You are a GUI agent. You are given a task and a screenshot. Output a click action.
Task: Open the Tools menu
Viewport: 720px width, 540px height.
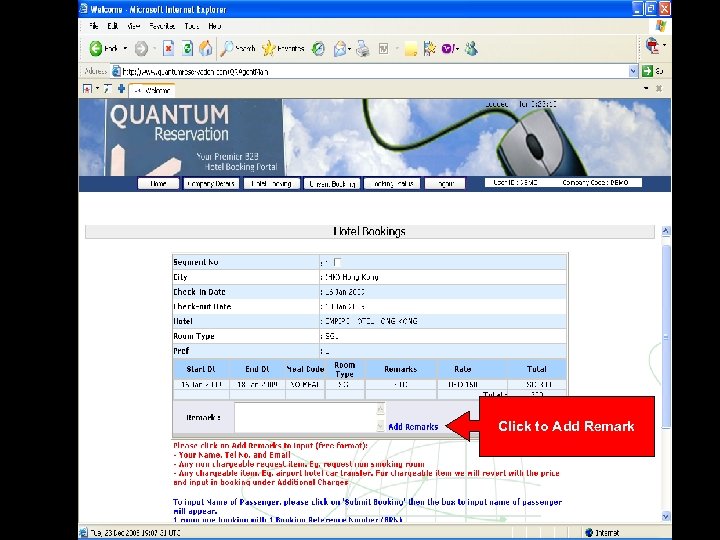[x=191, y=26]
